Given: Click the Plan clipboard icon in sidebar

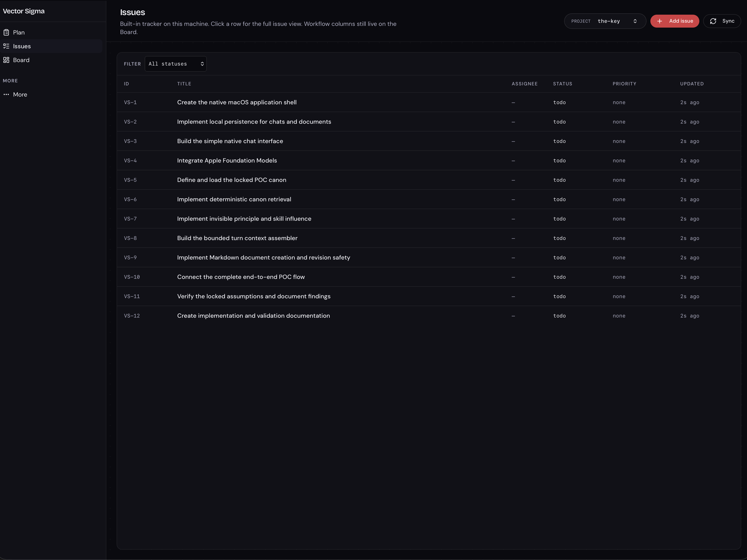Looking at the screenshot, I should [6, 32].
